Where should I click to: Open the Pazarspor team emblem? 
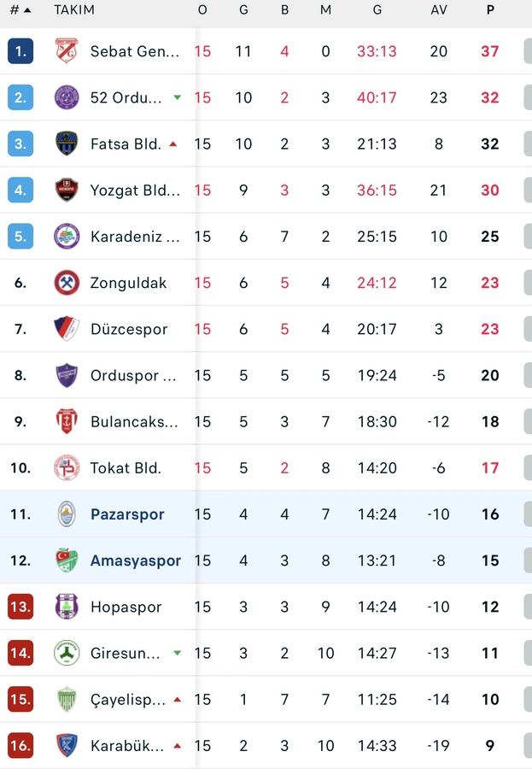click(x=67, y=514)
